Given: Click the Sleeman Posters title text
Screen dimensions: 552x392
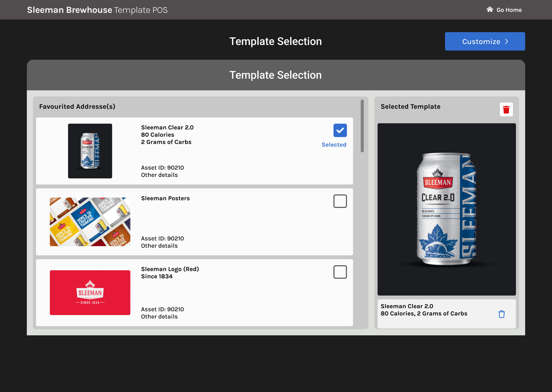Looking at the screenshot, I should pyautogui.click(x=165, y=198).
